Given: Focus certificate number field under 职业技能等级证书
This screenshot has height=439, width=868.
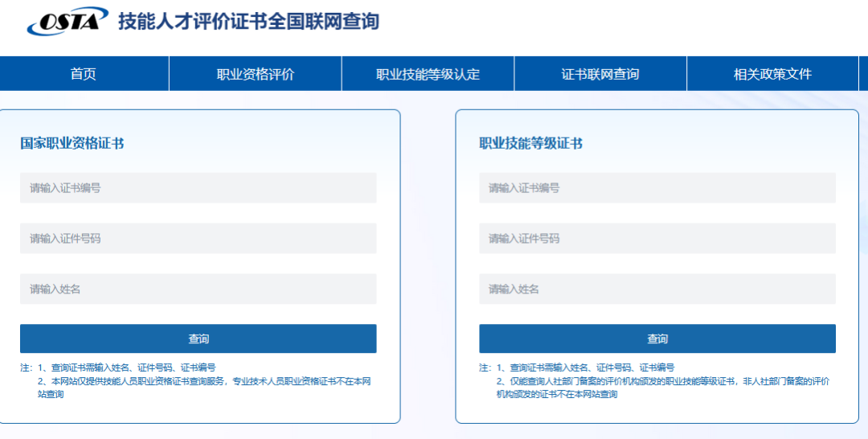Looking at the screenshot, I should 657,187.
